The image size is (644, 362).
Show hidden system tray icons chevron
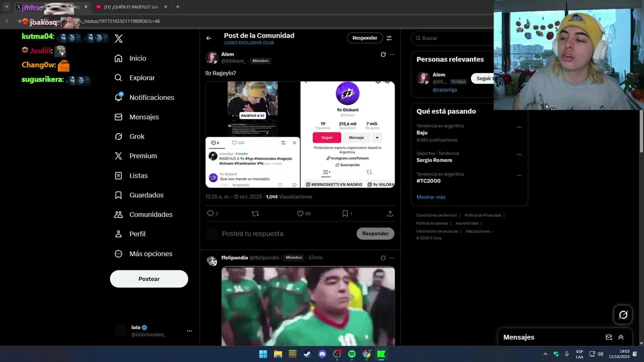[545, 354]
